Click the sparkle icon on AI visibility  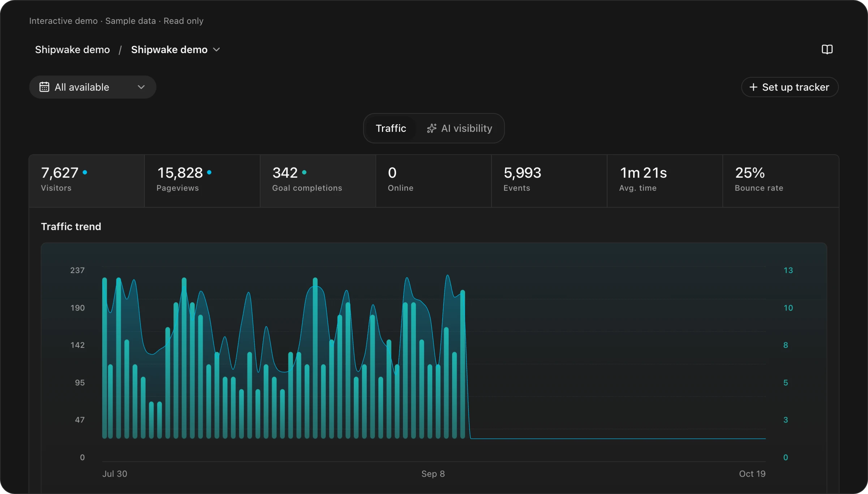click(x=431, y=129)
